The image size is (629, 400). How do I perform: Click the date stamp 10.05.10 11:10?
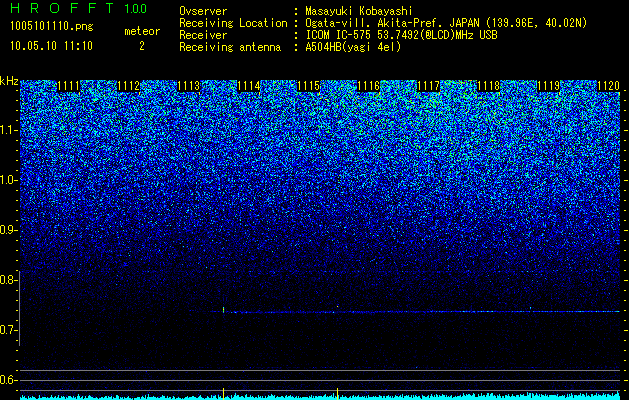pyautogui.click(x=51, y=46)
